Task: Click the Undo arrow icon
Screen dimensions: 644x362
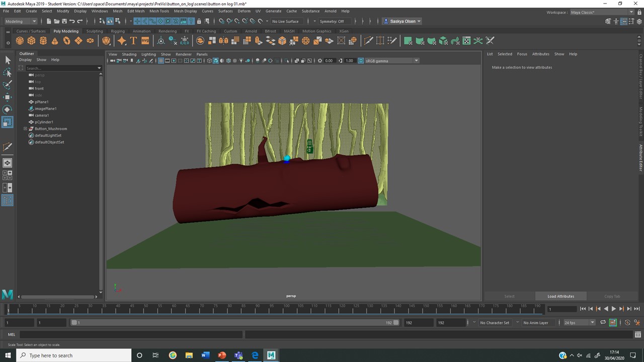Action: click(x=72, y=21)
